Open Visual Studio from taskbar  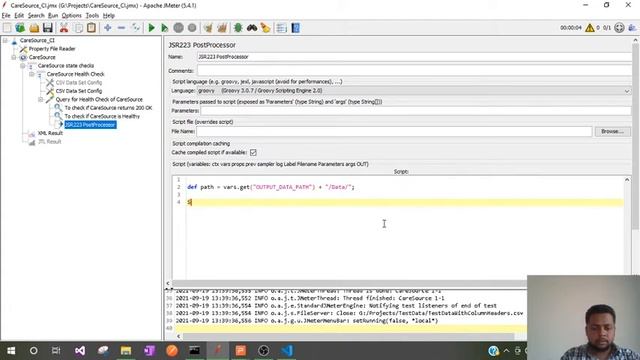tap(80, 351)
